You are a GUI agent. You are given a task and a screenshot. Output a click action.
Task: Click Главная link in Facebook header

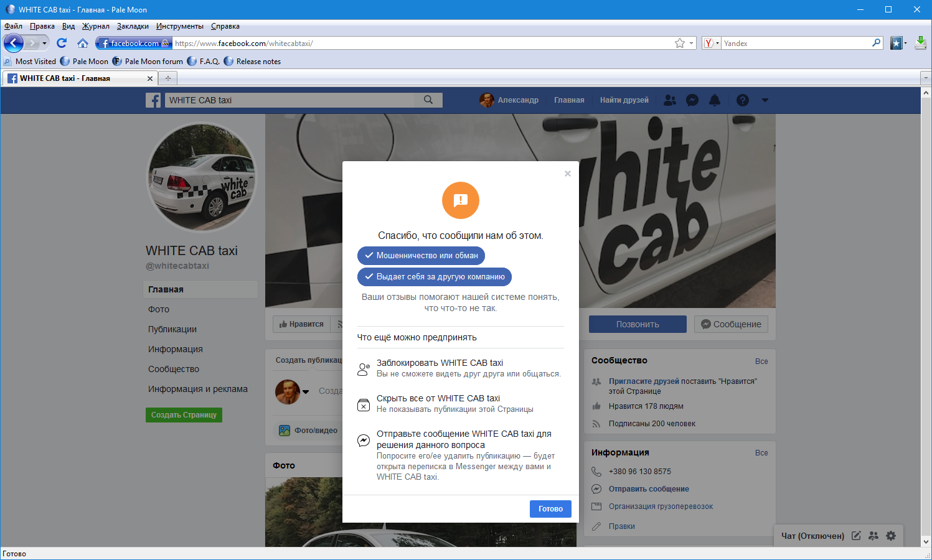pos(569,100)
